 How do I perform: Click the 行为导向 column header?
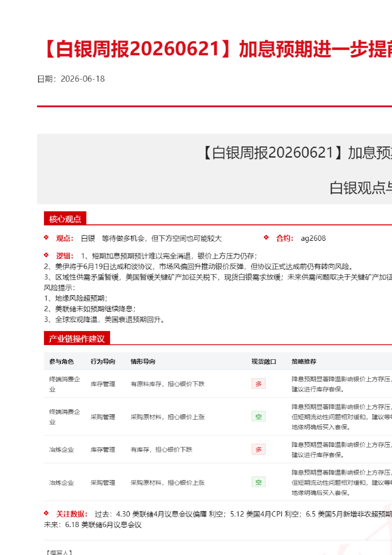(103, 361)
